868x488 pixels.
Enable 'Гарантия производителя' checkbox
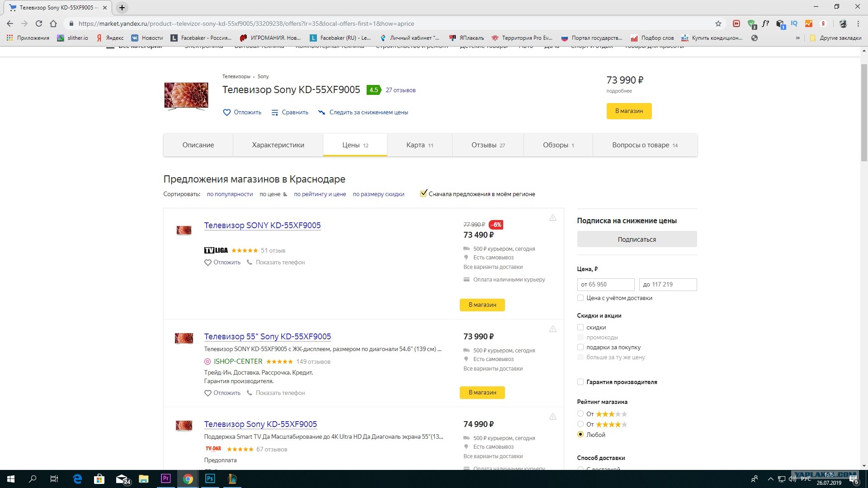(580, 382)
